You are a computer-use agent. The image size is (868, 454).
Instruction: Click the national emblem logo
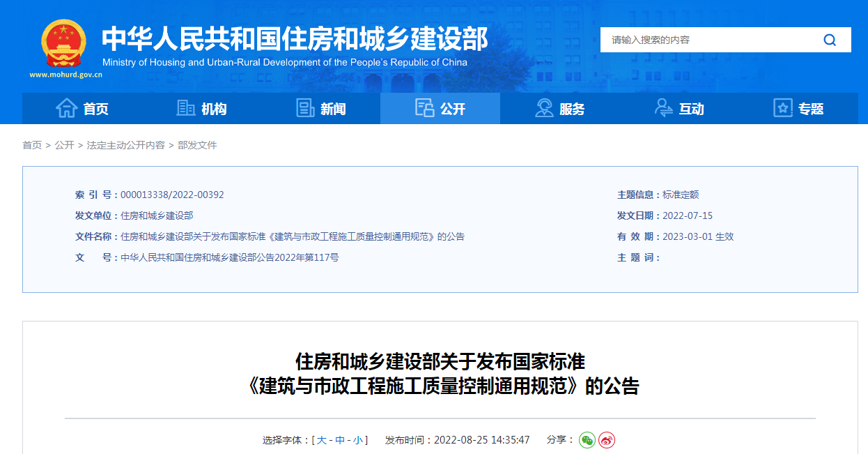[x=64, y=43]
